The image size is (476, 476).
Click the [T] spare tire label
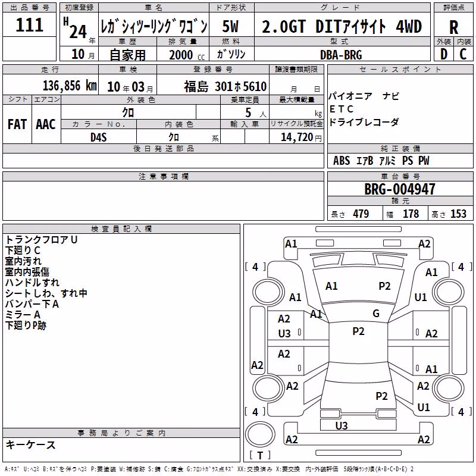[260, 455]
